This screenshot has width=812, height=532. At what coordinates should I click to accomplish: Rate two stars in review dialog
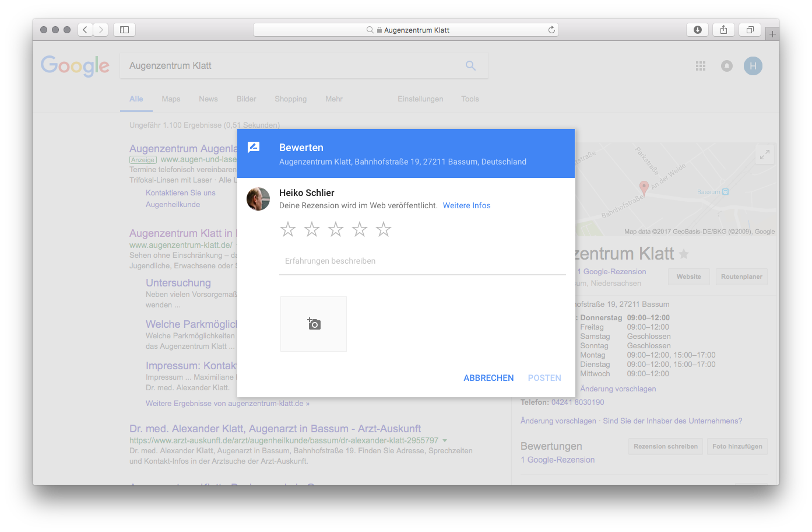tap(312, 229)
